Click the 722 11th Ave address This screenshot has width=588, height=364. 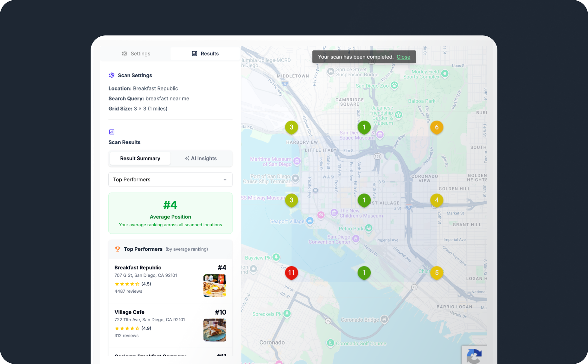pyautogui.click(x=150, y=320)
